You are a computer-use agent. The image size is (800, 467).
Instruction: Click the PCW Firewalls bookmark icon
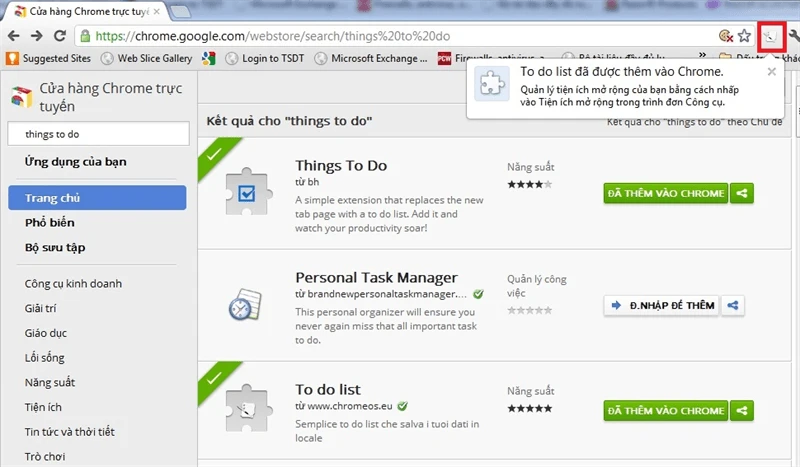click(444, 59)
